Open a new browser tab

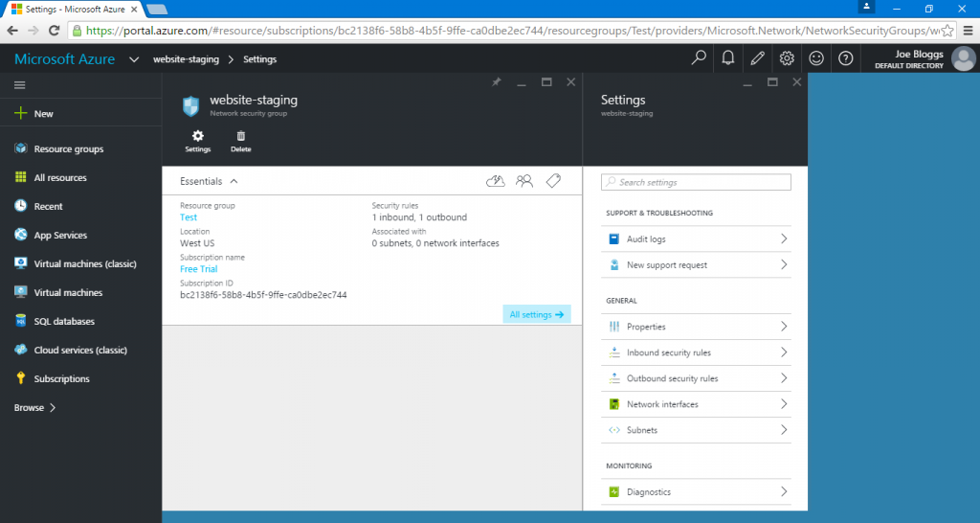click(x=156, y=10)
